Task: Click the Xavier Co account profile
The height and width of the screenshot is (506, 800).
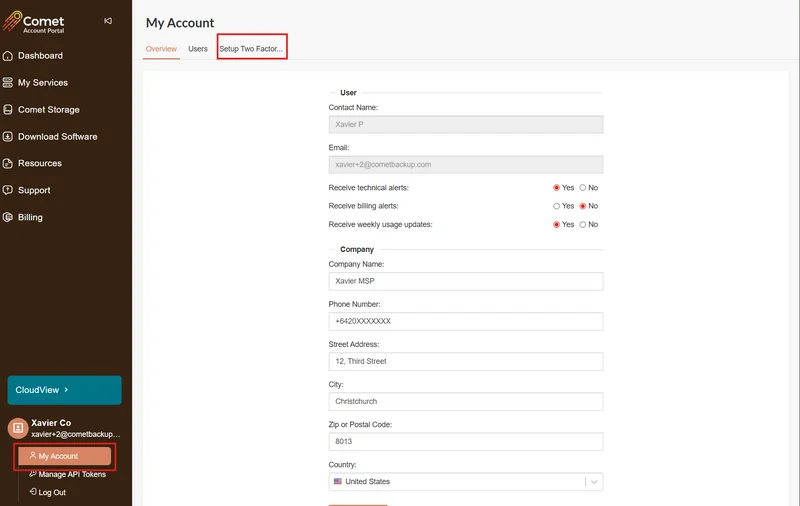Action: click(x=64, y=428)
